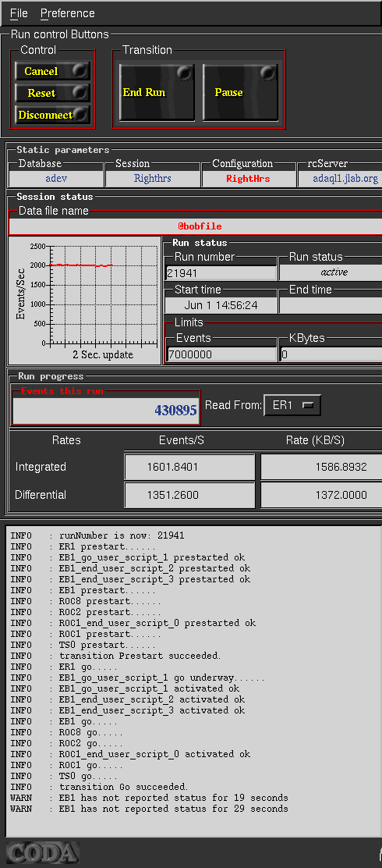This screenshot has width=382, height=868.
Task: Click the Events/Sec rate graph
Action: click(84, 301)
